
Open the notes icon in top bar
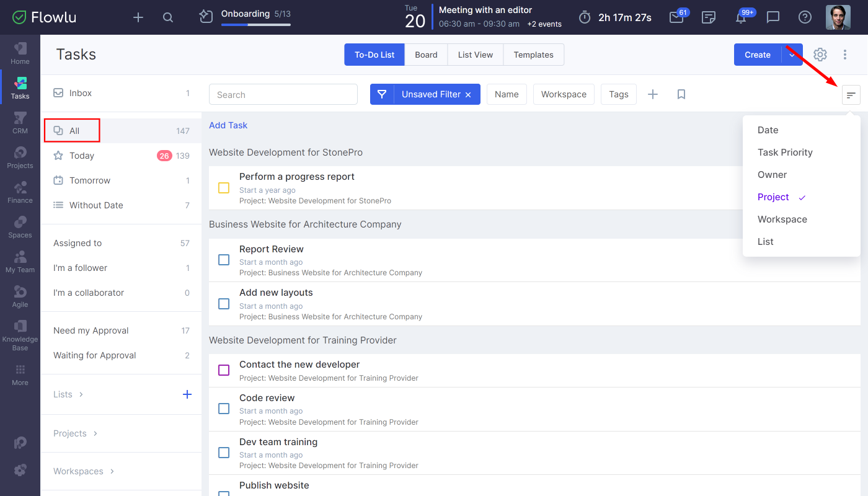coord(709,17)
